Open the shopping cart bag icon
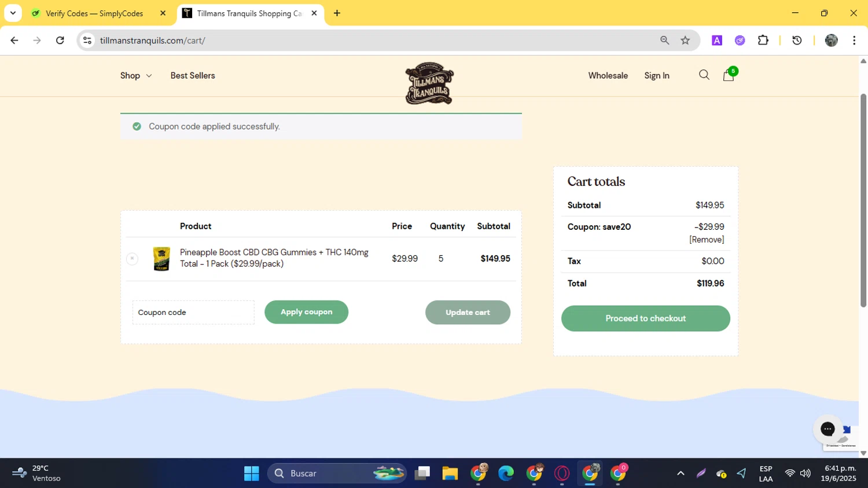 729,75
